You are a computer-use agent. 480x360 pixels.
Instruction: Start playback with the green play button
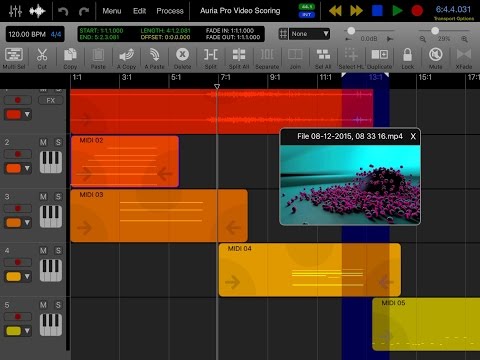pos(397,11)
